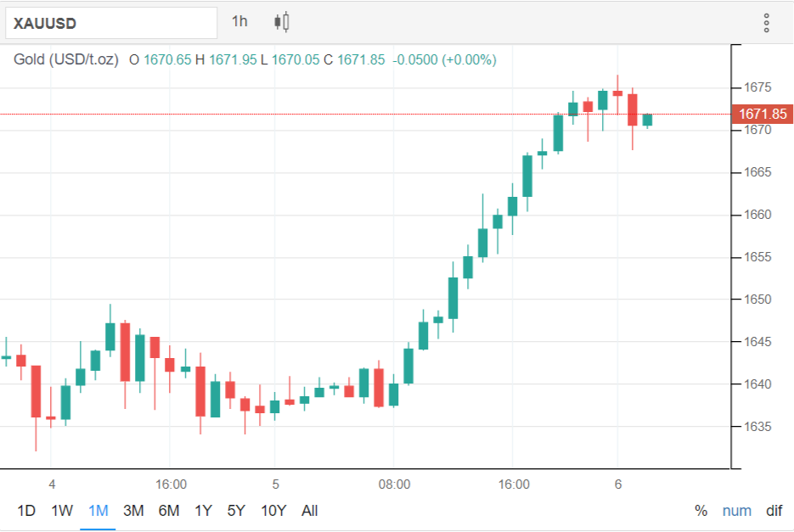Select the 3M time range
This screenshot has width=794, height=532.
point(133,510)
